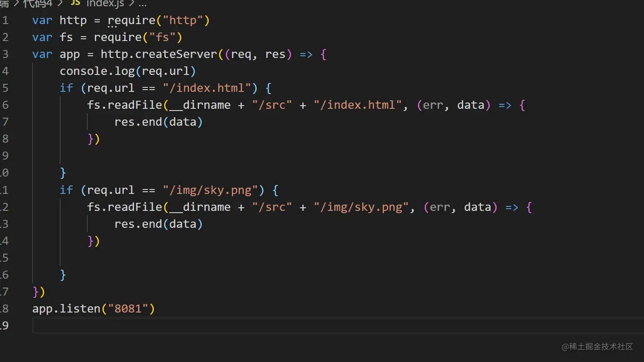Viewport: 644px width, 362px height.
Task: Open the index.js breadcrumb item
Action: [x=105, y=3]
